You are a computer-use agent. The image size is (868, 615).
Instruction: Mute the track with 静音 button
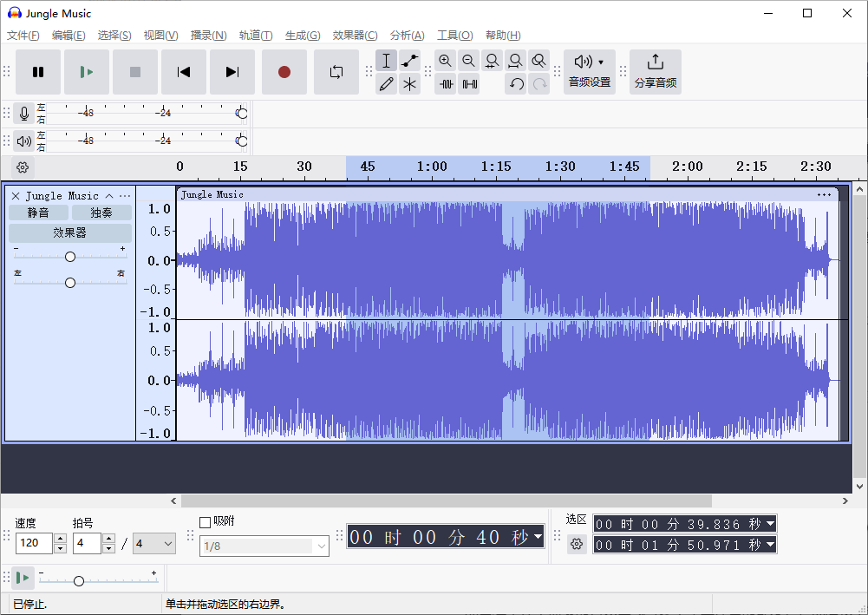38,213
